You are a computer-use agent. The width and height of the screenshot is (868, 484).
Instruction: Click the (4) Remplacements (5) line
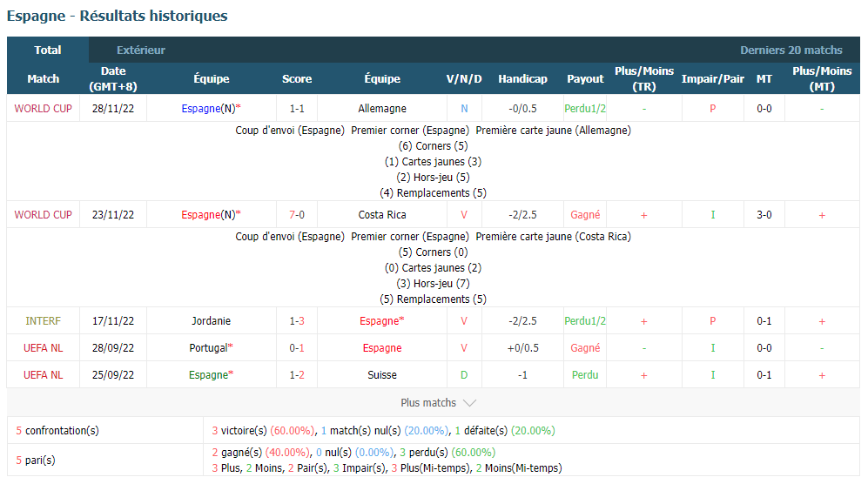click(x=433, y=192)
